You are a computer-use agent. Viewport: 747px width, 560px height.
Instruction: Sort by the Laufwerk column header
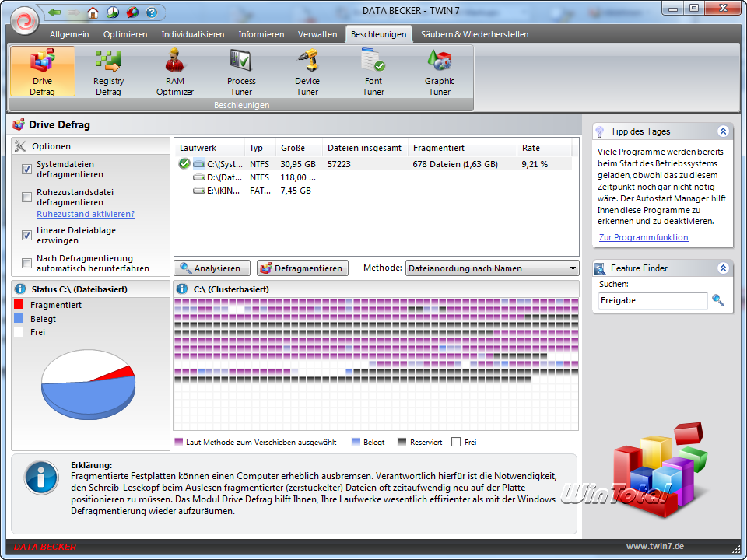tap(209, 148)
